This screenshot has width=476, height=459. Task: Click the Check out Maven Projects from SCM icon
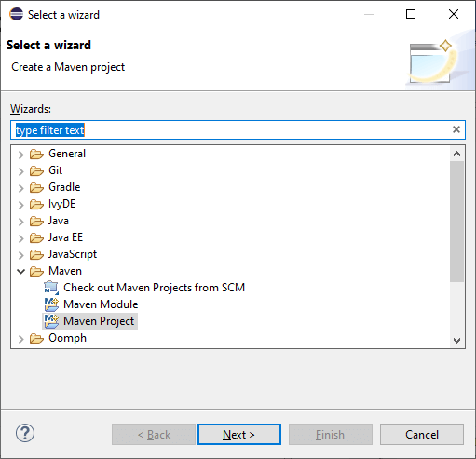(51, 288)
